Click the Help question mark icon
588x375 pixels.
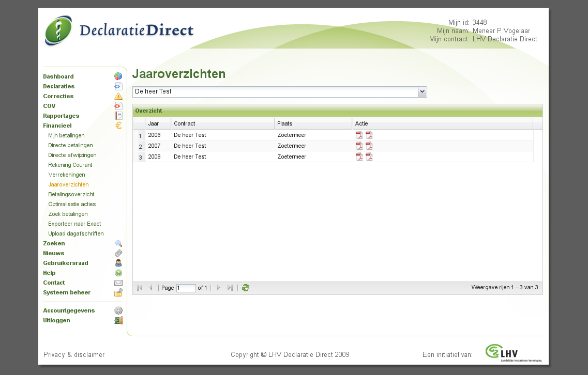[x=118, y=273]
